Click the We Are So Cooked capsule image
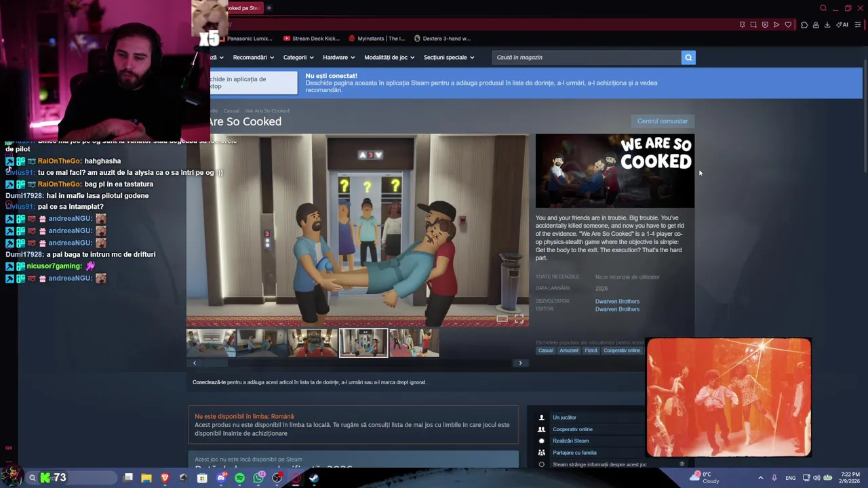This screenshot has width=868, height=488. coord(615,171)
